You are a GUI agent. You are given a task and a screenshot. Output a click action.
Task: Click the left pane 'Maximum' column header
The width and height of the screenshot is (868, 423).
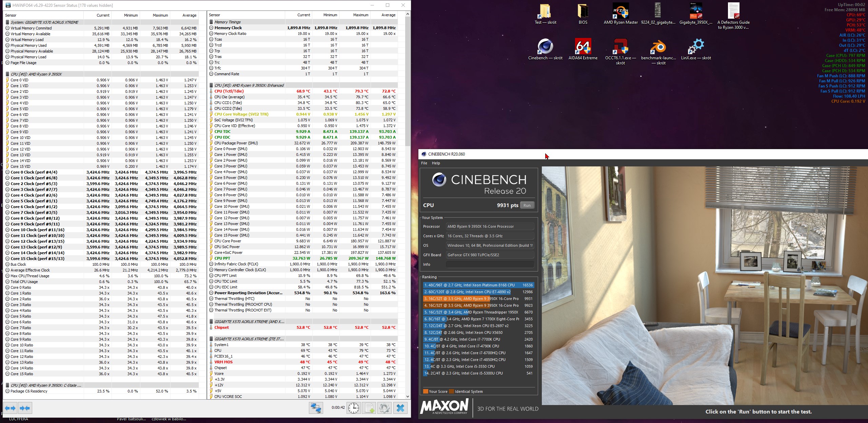click(155, 15)
